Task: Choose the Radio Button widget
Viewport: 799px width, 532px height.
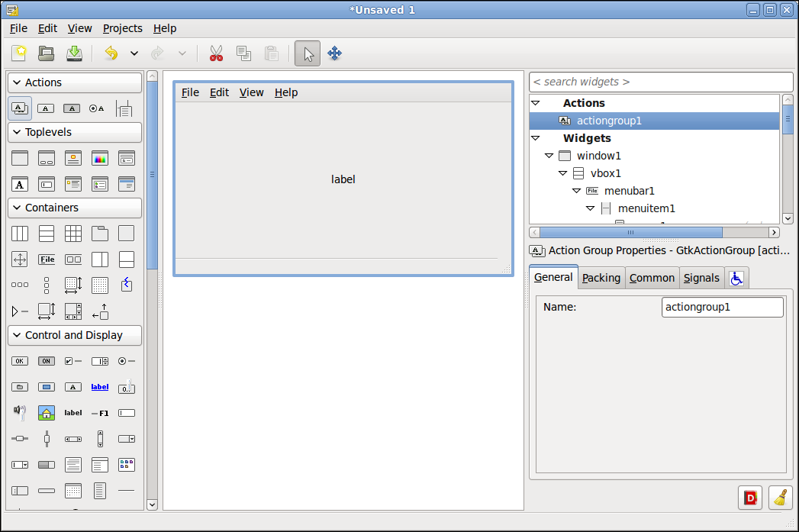Action: 127,361
